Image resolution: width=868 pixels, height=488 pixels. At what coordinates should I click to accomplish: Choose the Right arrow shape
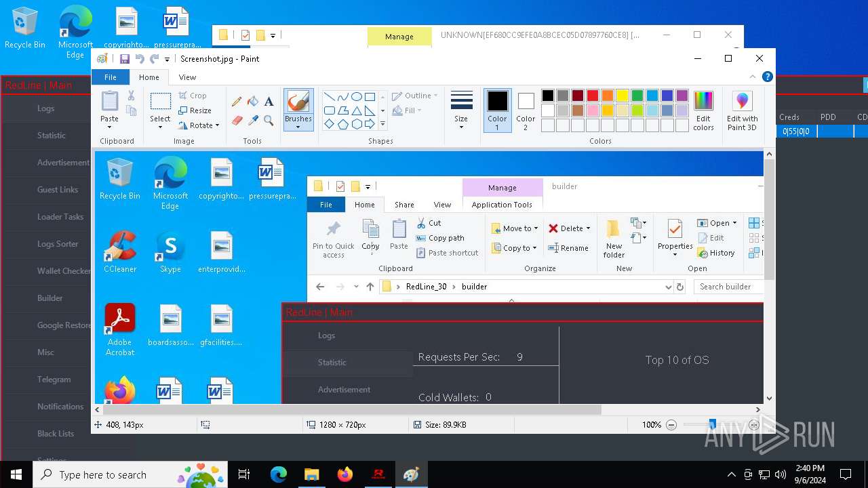click(370, 124)
